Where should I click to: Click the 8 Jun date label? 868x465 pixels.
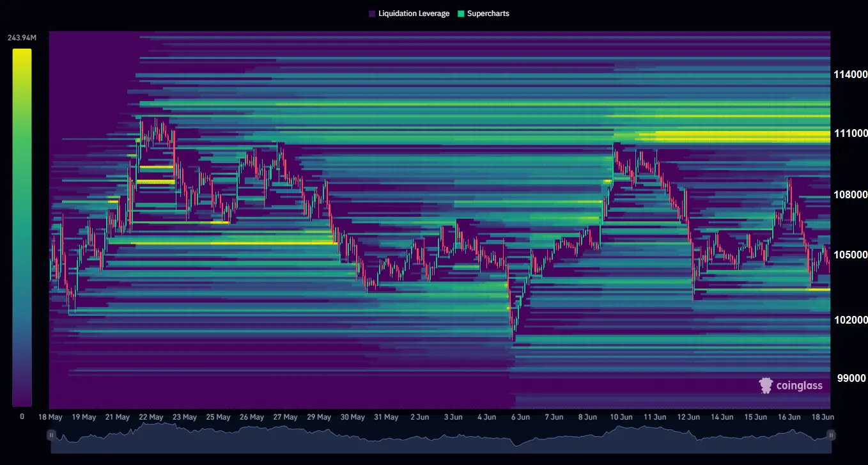pyautogui.click(x=587, y=417)
